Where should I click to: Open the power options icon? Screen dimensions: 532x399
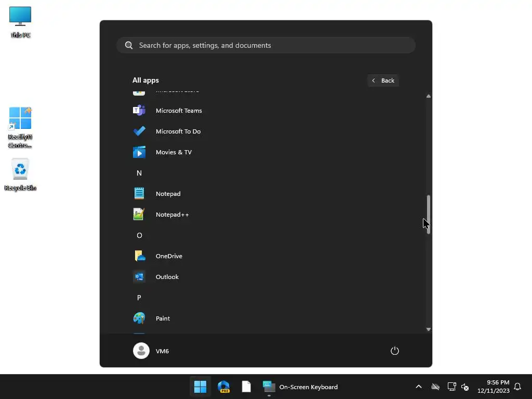coord(395,351)
